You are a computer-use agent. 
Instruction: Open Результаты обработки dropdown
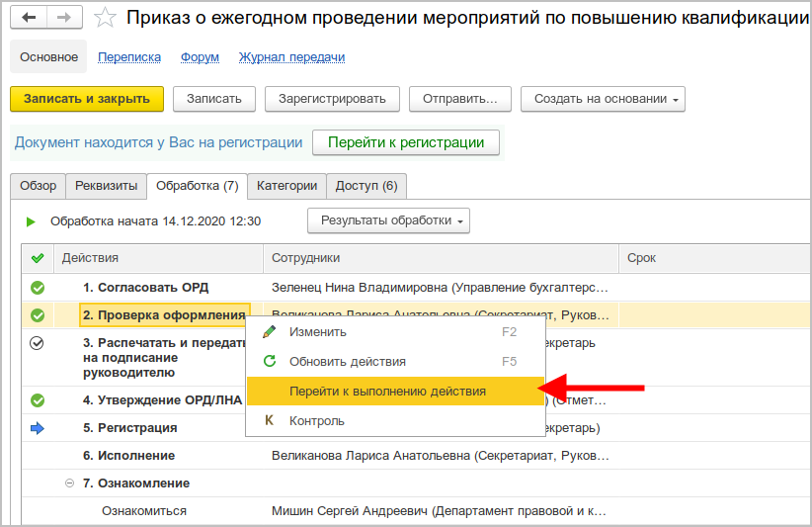tap(388, 220)
